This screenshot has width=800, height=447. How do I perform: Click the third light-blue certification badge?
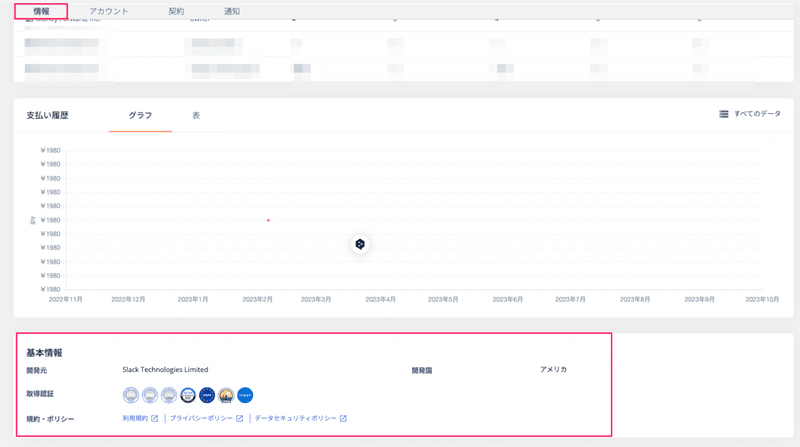click(x=169, y=395)
